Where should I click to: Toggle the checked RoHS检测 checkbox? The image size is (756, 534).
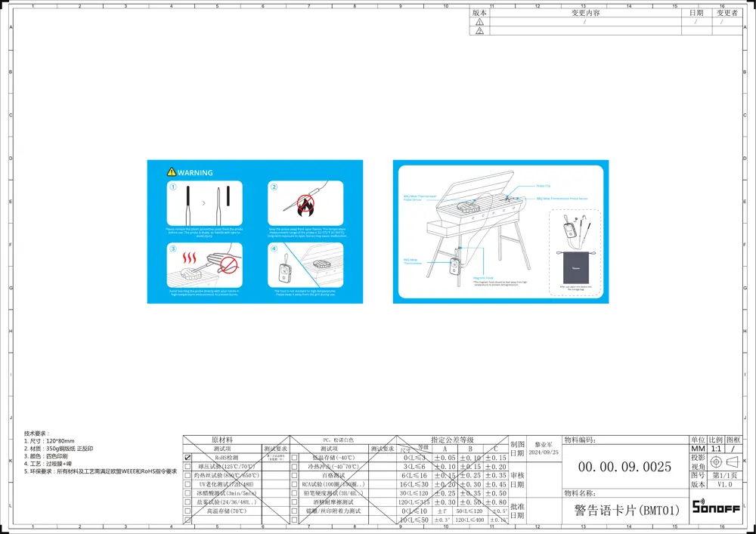point(187,458)
